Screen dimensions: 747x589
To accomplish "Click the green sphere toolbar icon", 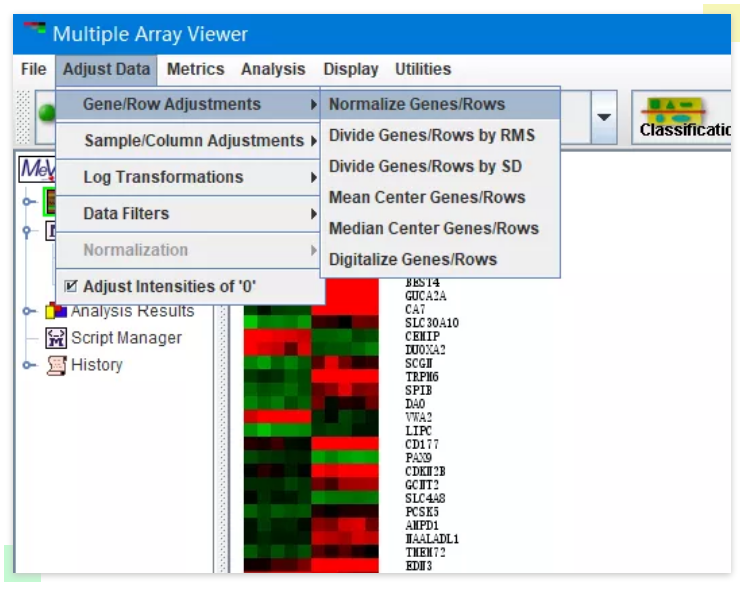I will (44, 113).
